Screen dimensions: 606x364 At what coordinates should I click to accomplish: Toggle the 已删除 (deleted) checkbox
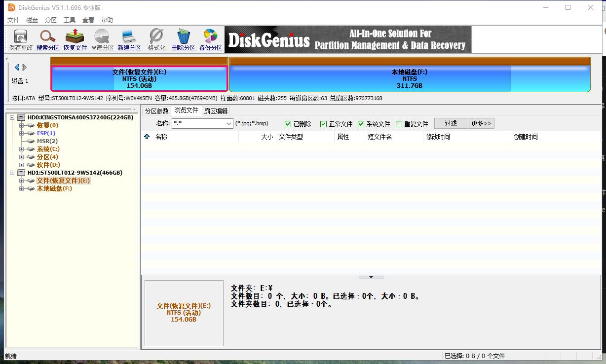288,124
